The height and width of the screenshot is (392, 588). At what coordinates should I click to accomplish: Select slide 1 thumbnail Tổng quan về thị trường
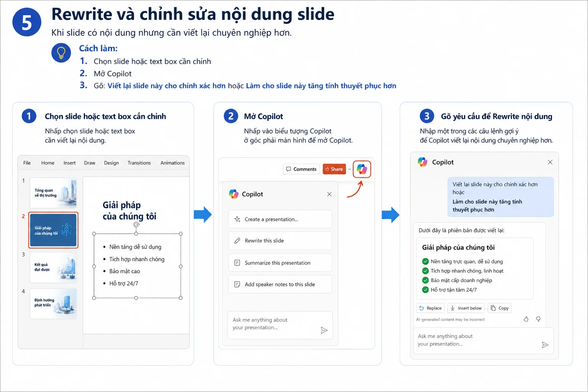coord(53,193)
